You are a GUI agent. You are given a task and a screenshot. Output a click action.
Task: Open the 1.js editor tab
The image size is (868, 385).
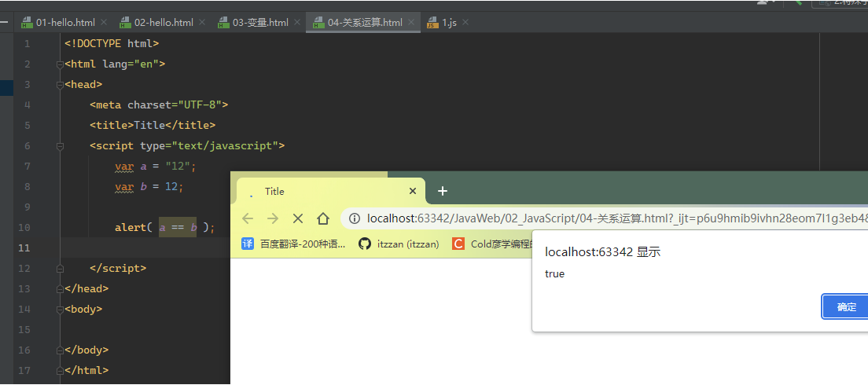[x=449, y=23]
